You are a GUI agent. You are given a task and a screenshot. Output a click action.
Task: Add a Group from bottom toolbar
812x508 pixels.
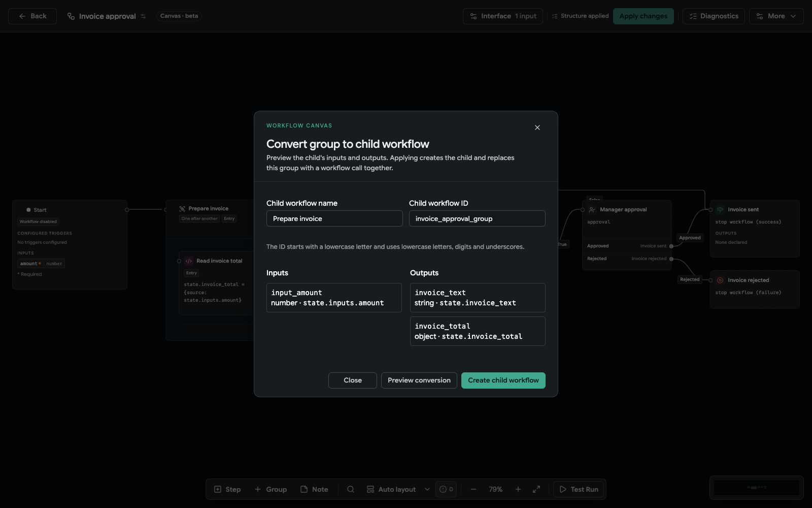point(270,489)
